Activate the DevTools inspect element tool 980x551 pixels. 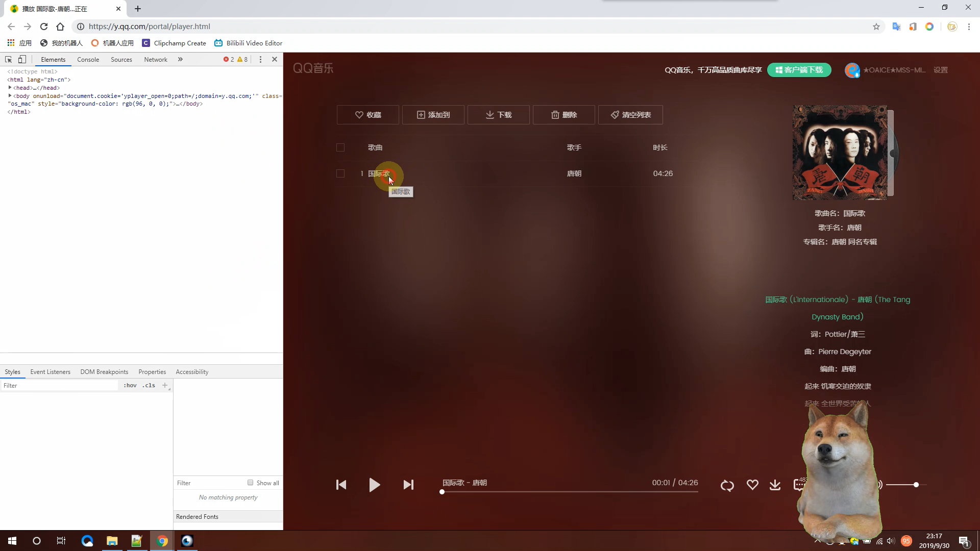[x=9, y=60]
